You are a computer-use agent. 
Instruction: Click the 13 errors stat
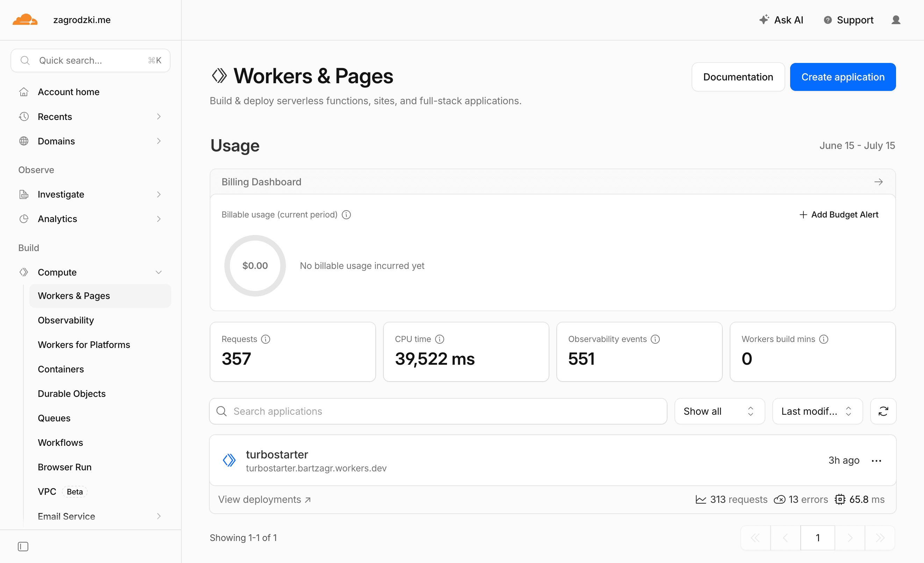pos(801,500)
